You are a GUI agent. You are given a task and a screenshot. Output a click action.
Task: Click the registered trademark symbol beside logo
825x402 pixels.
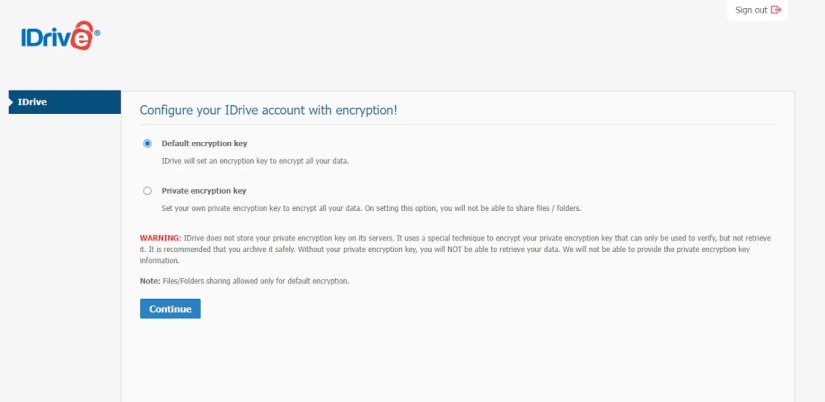pyautogui.click(x=97, y=30)
